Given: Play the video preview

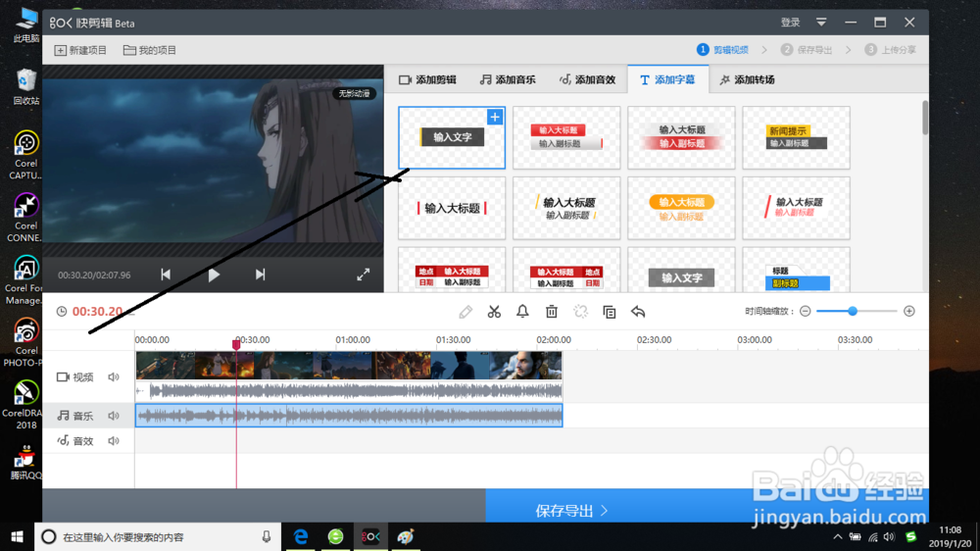Looking at the screenshot, I should point(214,275).
